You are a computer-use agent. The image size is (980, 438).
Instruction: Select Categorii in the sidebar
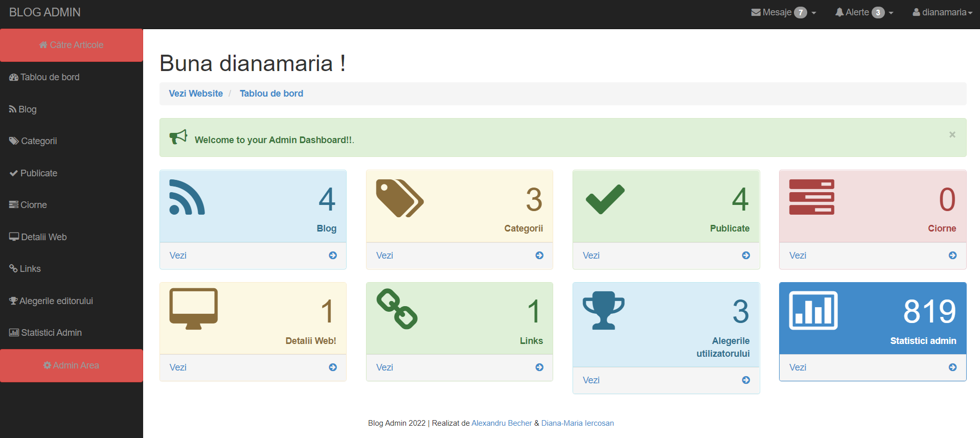(x=39, y=141)
